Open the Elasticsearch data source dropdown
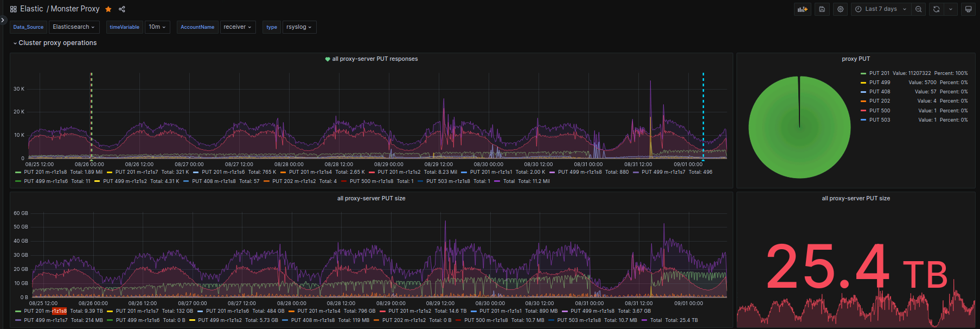 [74, 27]
